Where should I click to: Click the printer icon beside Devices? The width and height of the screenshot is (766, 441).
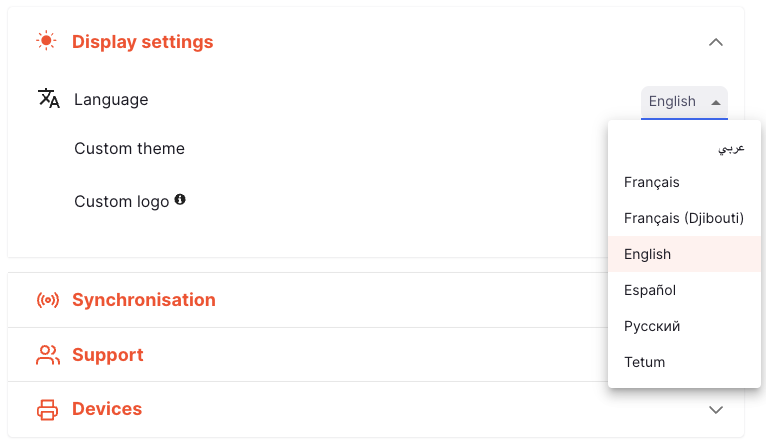[x=47, y=409]
